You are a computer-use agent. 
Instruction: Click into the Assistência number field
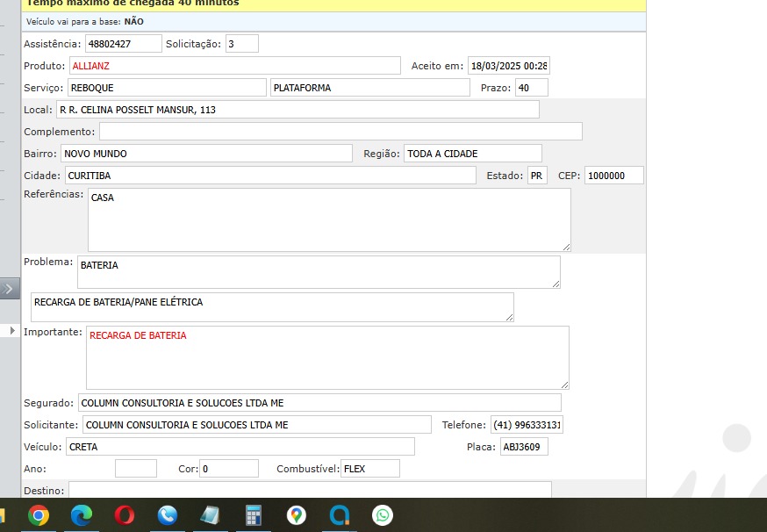123,44
